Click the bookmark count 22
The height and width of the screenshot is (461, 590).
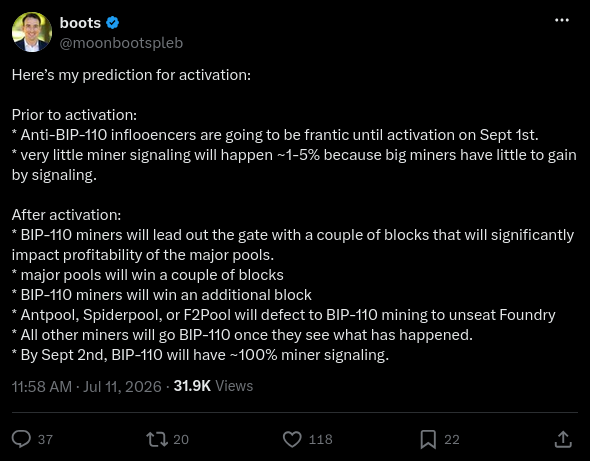(x=452, y=440)
